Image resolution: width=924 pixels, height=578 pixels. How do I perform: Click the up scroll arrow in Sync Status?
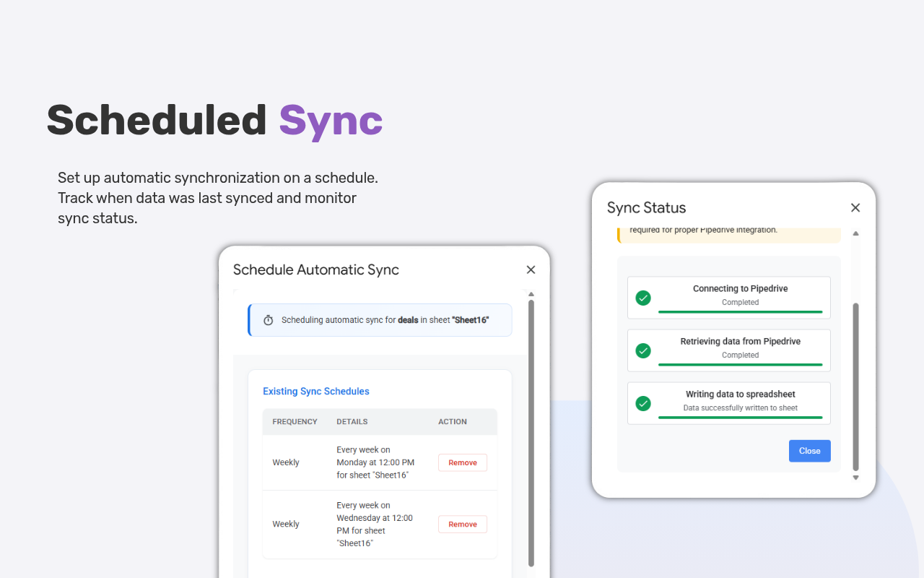855,233
